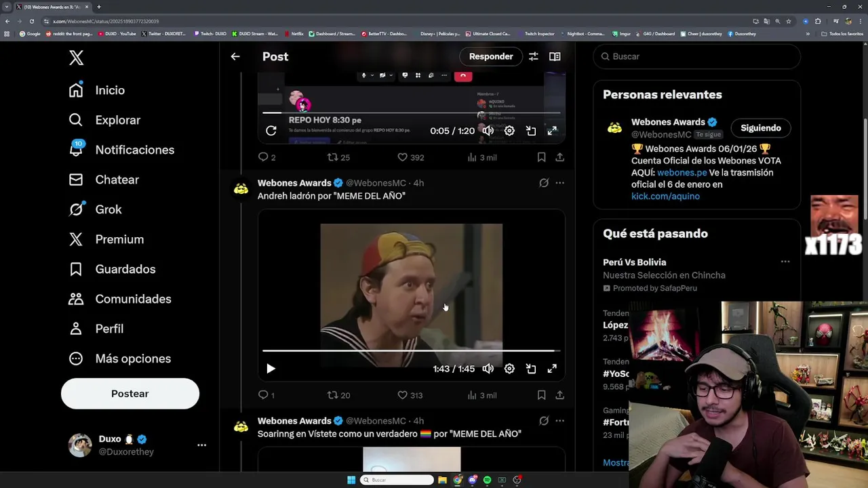This screenshot has width=868, height=488.
Task: Share the post with 313 likes
Action: (x=559, y=395)
